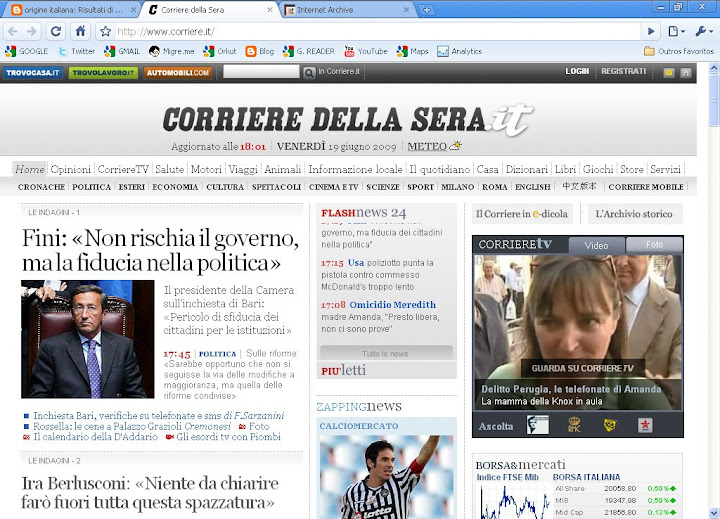Click the browser address bar
The image size is (720, 519).
point(377,31)
